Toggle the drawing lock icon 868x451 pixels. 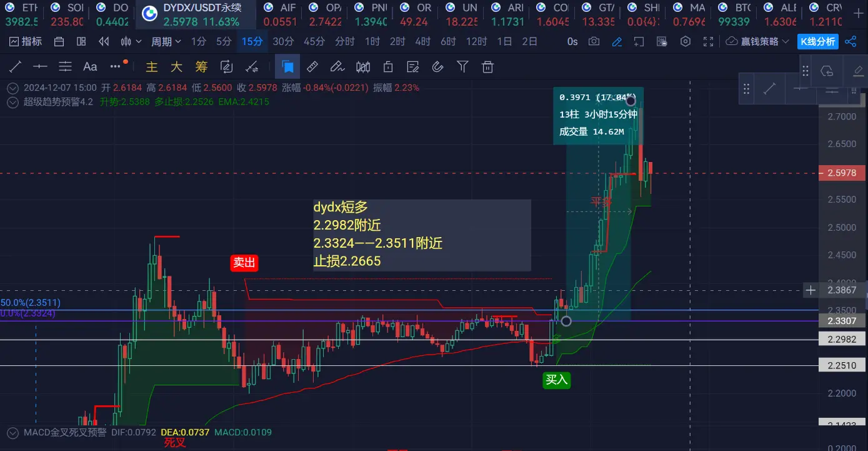pos(388,66)
